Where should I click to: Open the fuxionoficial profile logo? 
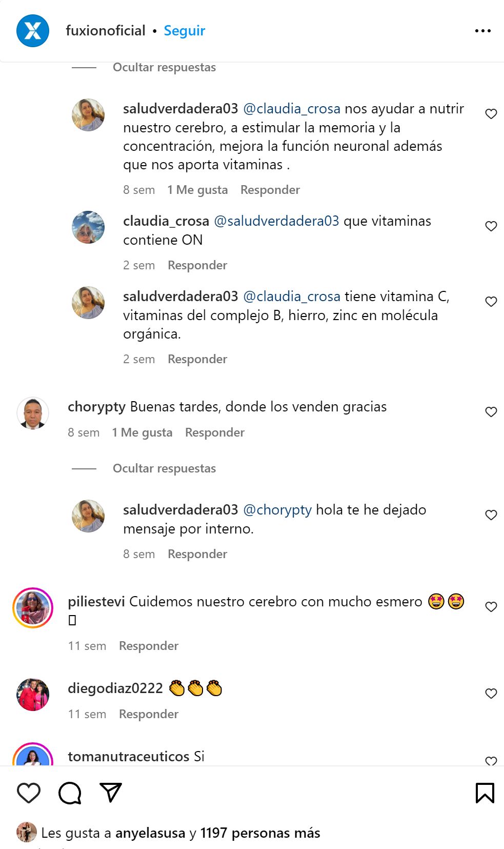coord(33,31)
